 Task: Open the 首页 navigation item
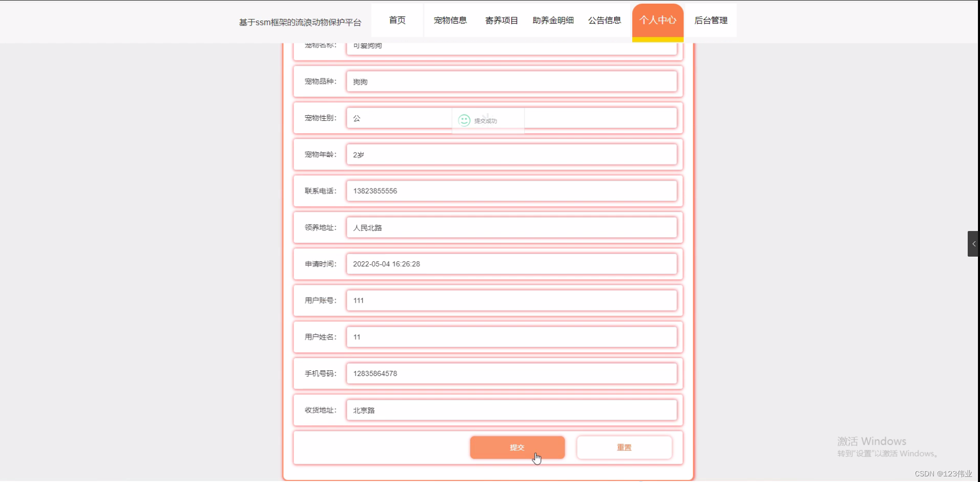[397, 20]
